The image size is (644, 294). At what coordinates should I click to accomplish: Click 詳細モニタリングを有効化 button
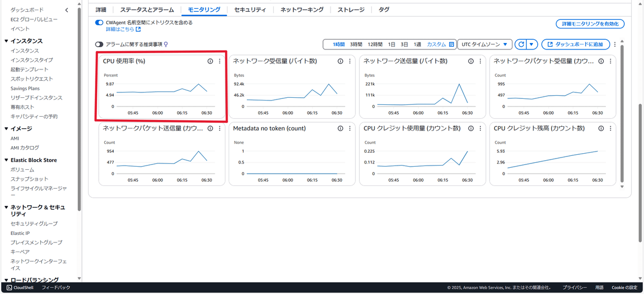click(590, 24)
